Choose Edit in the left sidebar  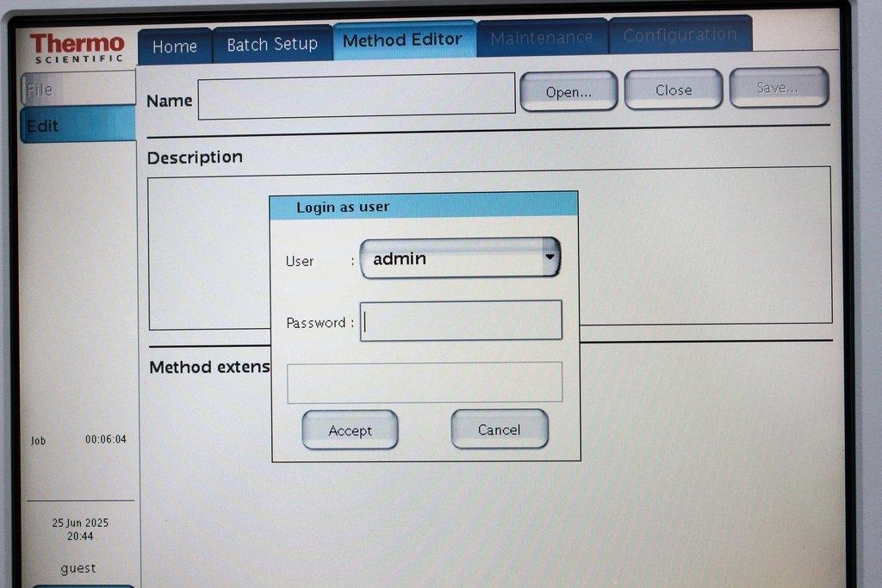pos(78,126)
